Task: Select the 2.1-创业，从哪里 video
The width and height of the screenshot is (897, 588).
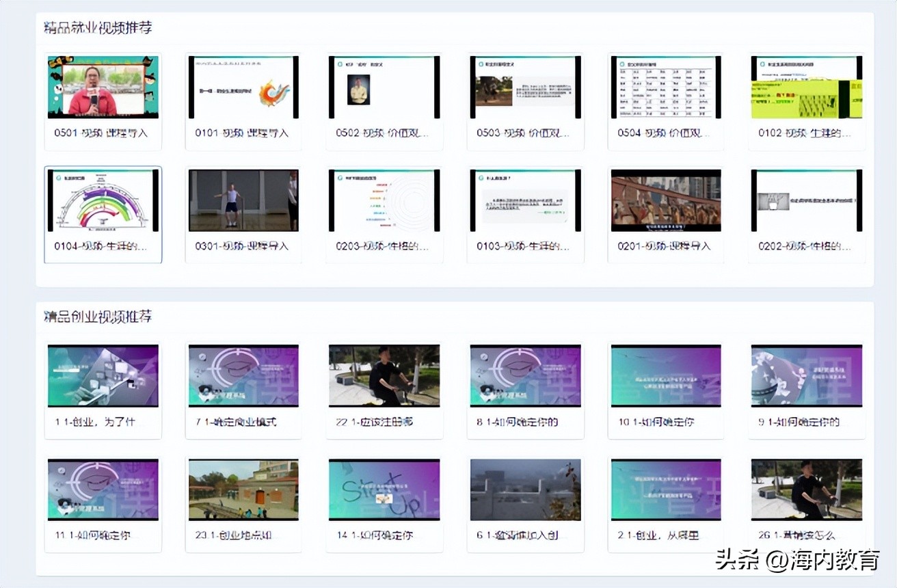Action: [666, 490]
